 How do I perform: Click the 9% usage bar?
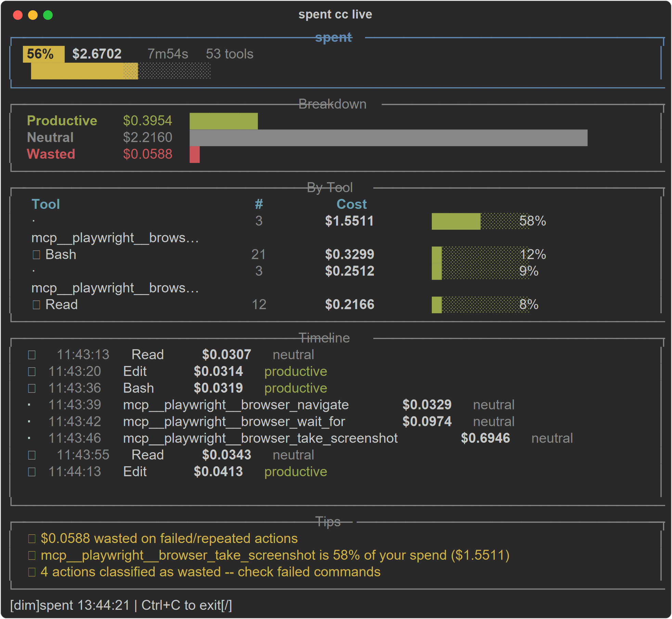pos(481,271)
